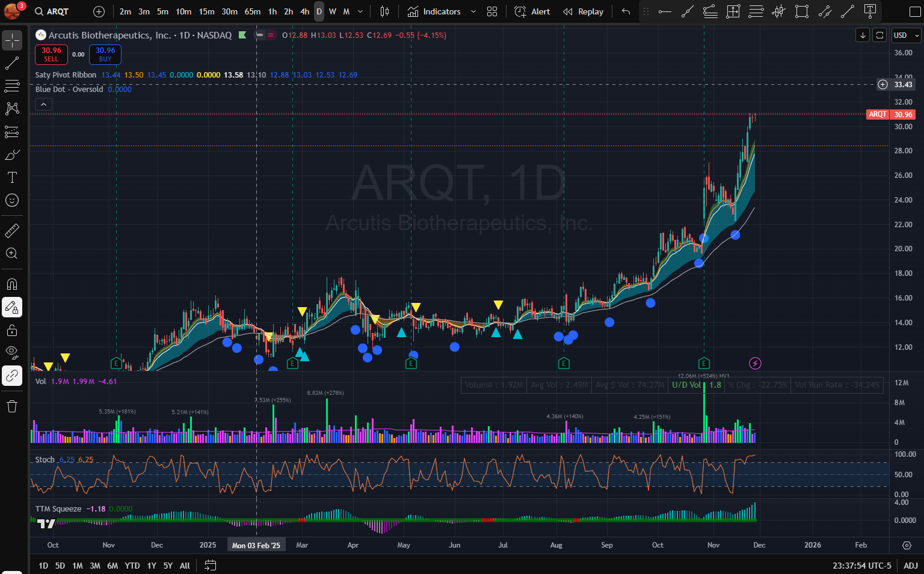
Task: Click the 30.96 BUY button
Action: (x=105, y=55)
